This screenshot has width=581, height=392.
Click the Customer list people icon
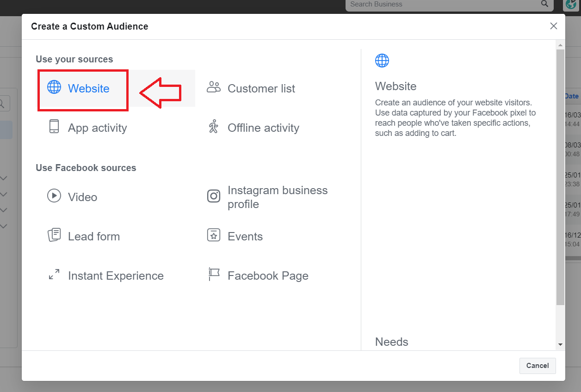click(213, 87)
